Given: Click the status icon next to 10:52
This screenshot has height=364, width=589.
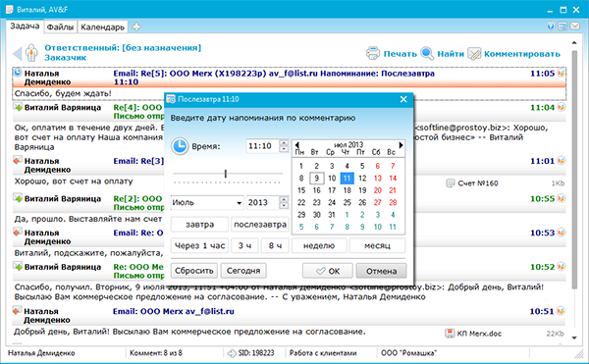Looking at the screenshot, I should pos(562,267).
